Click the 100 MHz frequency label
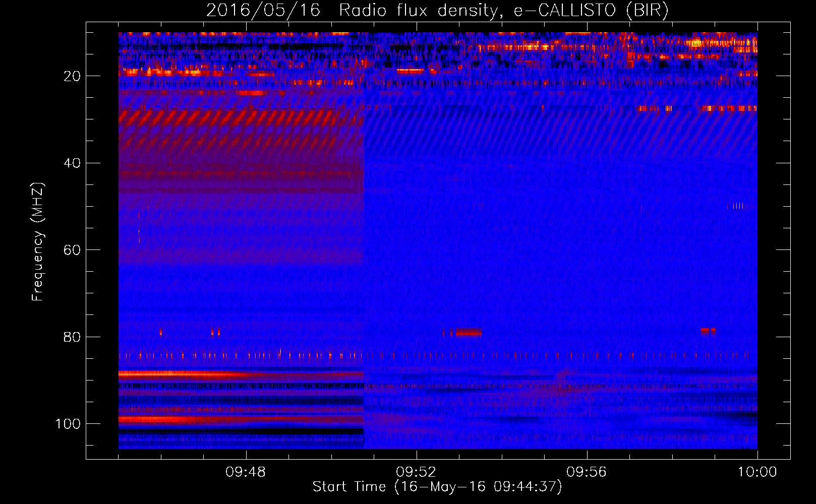816x504 pixels. (68, 424)
